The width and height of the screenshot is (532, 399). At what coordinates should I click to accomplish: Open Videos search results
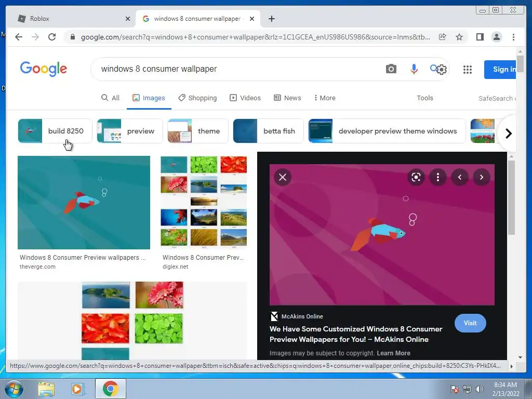pyautogui.click(x=245, y=98)
